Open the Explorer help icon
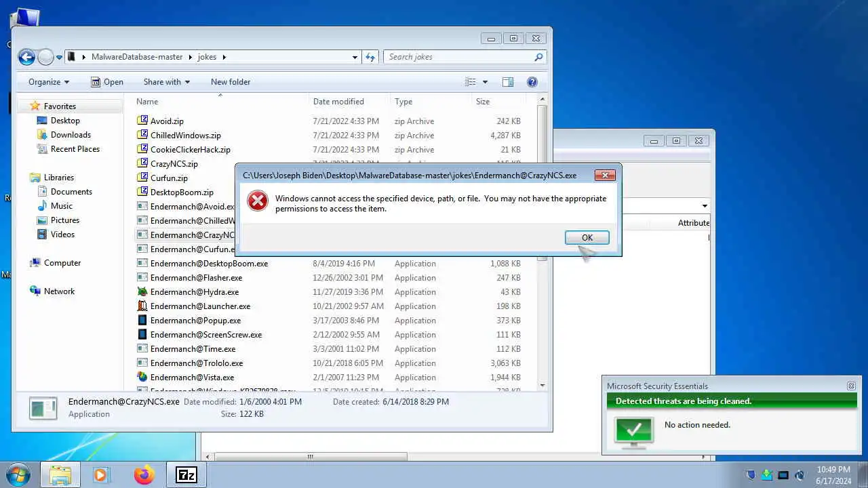Viewport: 868px width, 488px height. point(532,82)
